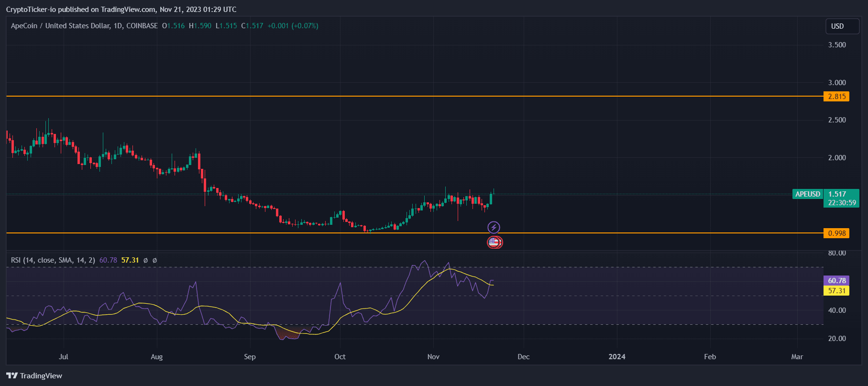Click the purple 60.78 RSI value label
Viewport: 868px width, 386px height.
click(x=836, y=281)
